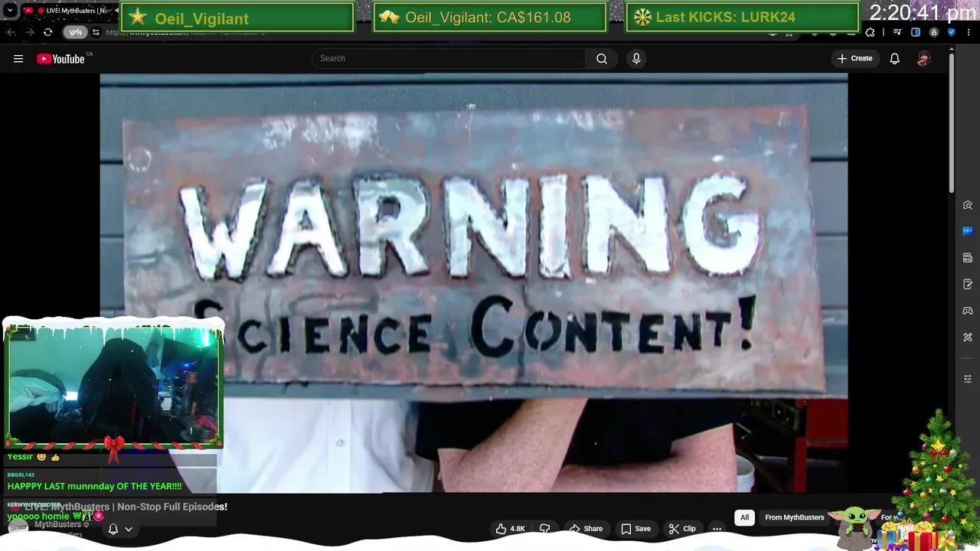The height and width of the screenshot is (551, 980).
Task: Click the Oeil_Vigilant: CA$161.08 banner
Action: click(x=489, y=18)
